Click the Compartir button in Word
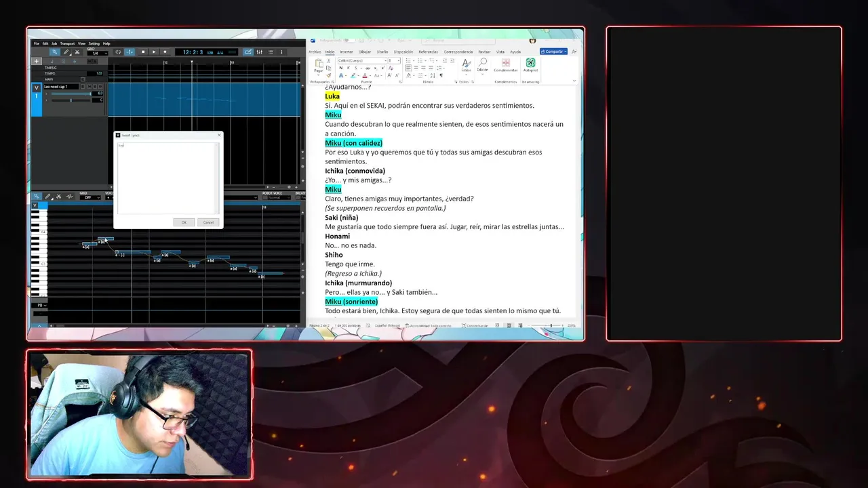868x488 pixels. [554, 52]
